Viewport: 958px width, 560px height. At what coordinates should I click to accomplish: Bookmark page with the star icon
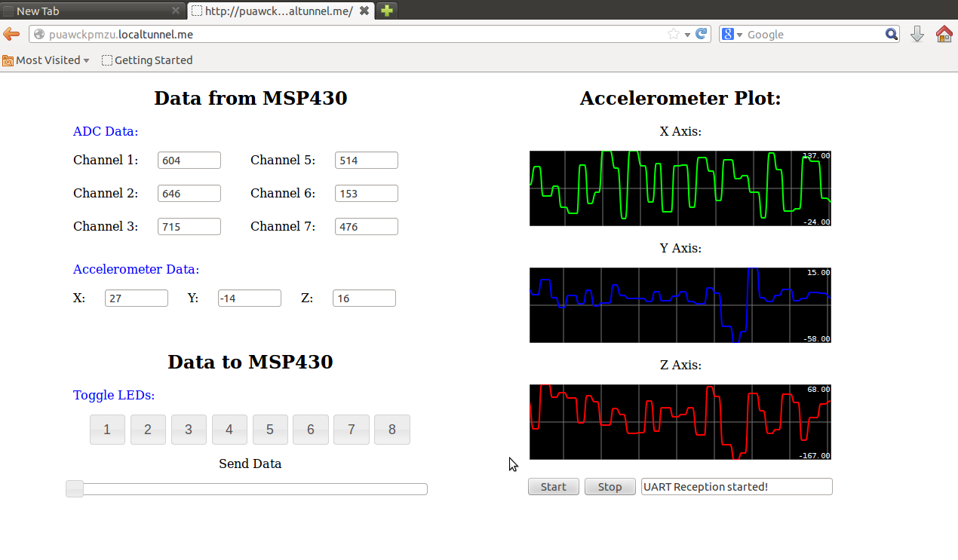click(673, 34)
